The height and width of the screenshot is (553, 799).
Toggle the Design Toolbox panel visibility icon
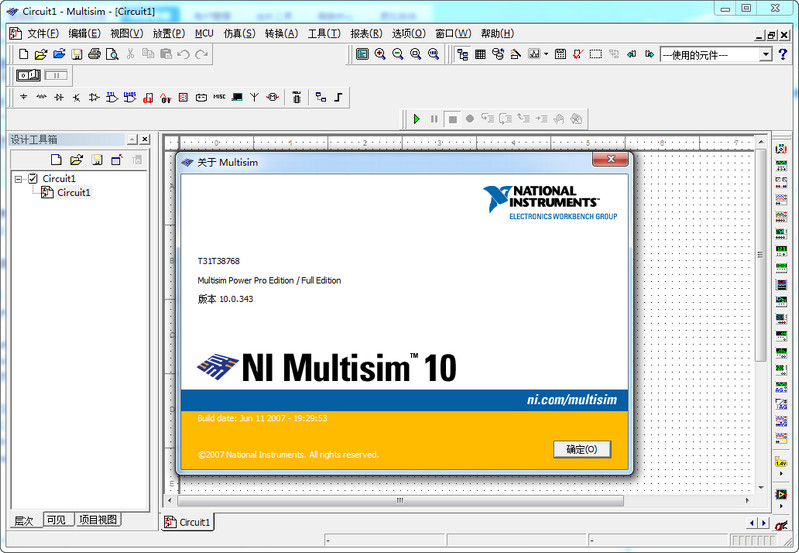tap(462, 54)
